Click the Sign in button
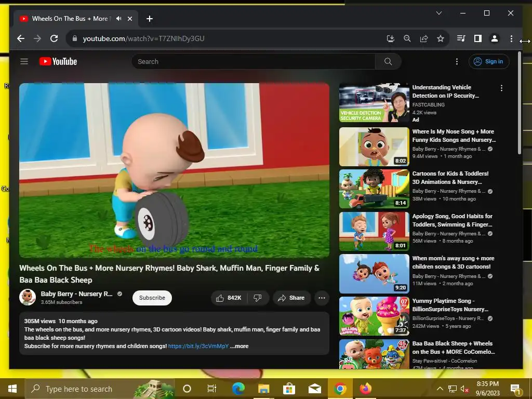This screenshot has width=532, height=399. point(489,61)
